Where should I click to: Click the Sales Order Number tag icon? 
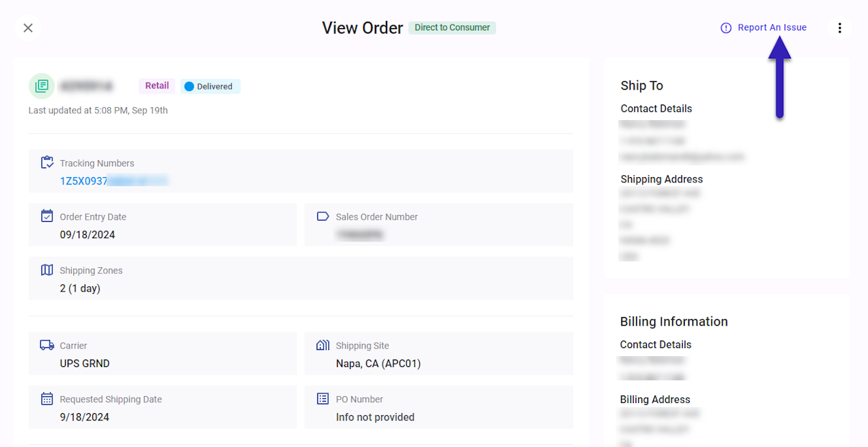click(323, 216)
